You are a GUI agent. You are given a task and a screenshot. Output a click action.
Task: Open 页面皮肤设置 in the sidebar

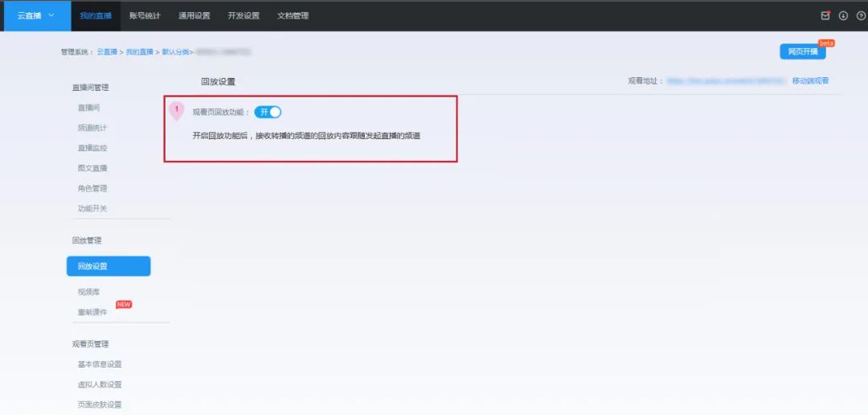(99, 405)
